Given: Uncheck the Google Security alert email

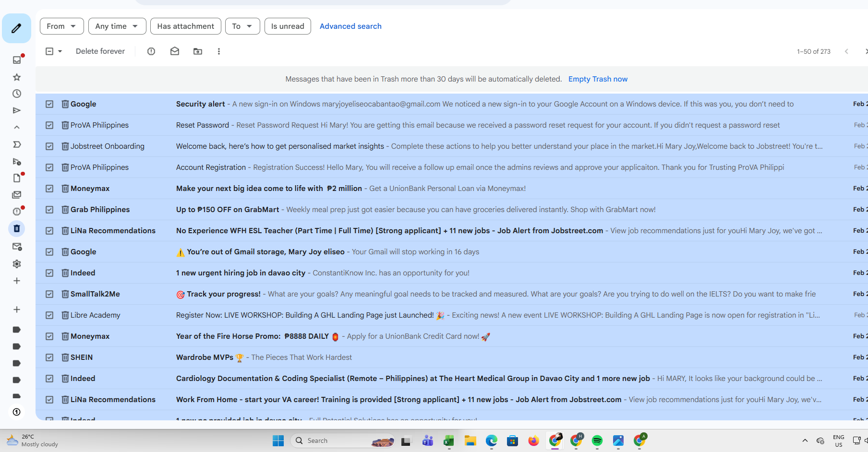Looking at the screenshot, I should tap(49, 104).
